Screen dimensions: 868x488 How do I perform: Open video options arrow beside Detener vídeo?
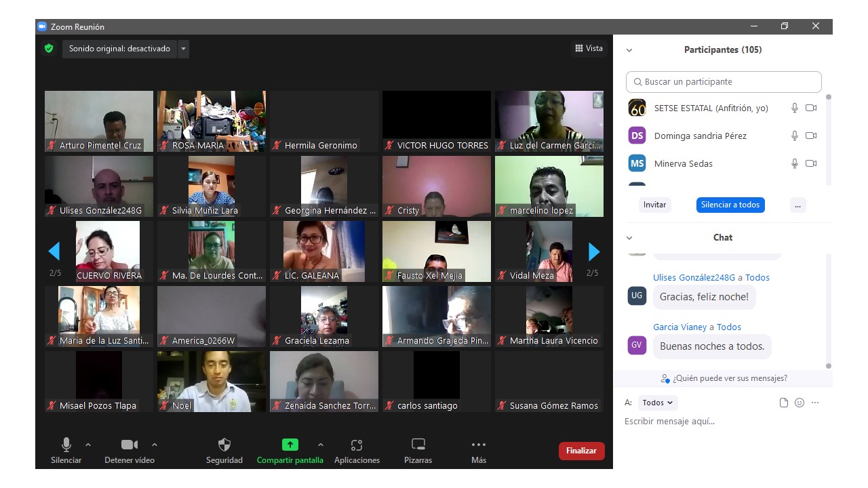pyautogui.click(x=155, y=445)
